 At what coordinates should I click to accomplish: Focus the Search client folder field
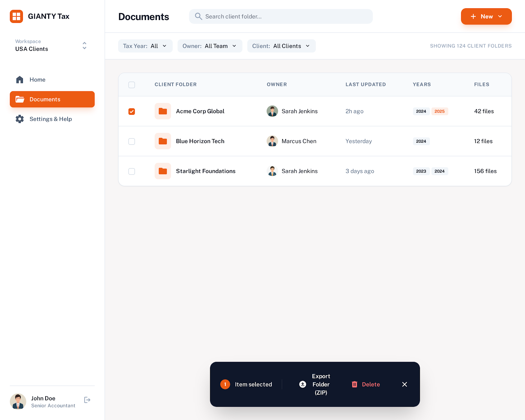coord(285,16)
